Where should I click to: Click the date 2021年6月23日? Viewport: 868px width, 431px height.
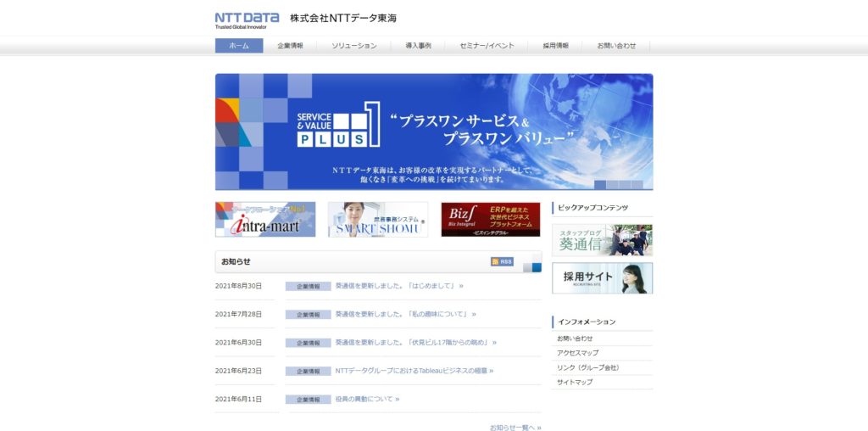[238, 371]
